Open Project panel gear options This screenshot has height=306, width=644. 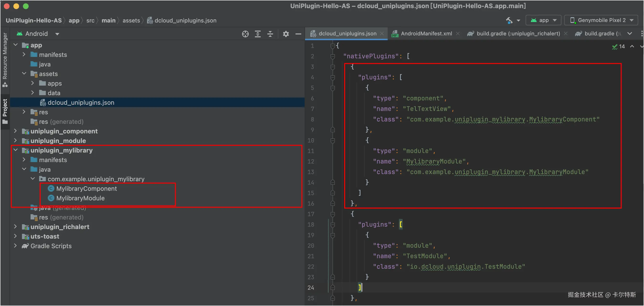click(x=286, y=34)
